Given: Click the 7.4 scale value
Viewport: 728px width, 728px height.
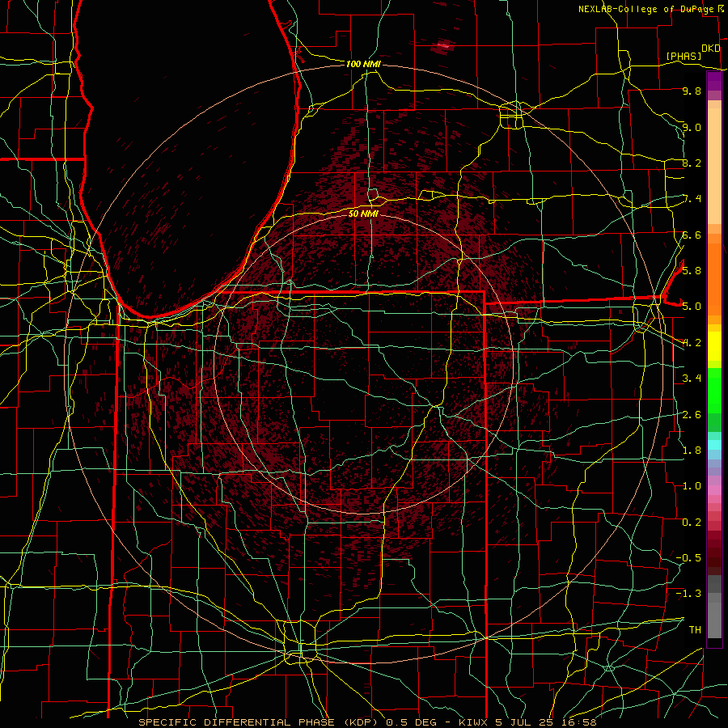Looking at the screenshot, I should (692, 199).
